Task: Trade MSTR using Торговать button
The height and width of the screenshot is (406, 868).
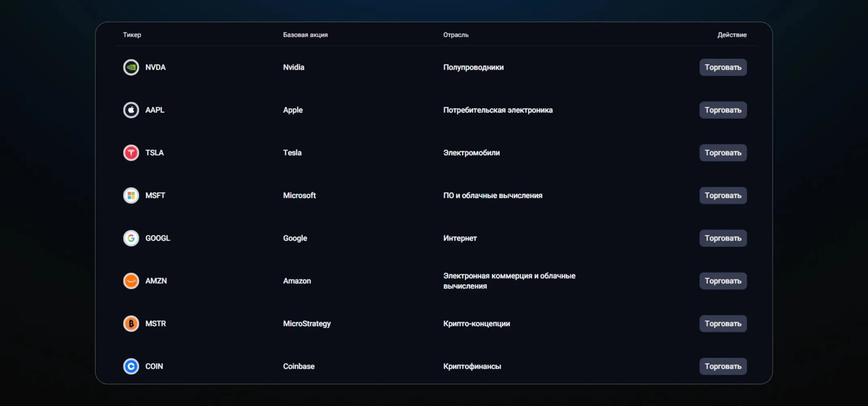Action: click(x=723, y=324)
